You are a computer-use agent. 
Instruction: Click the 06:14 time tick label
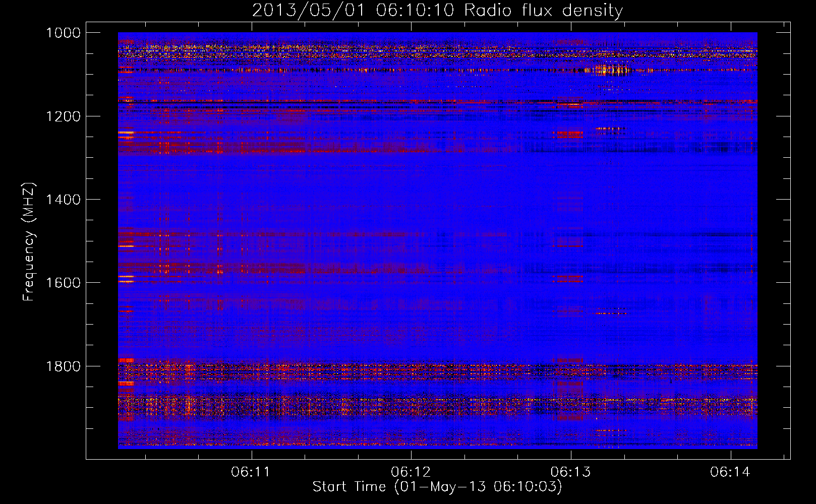[x=730, y=472]
